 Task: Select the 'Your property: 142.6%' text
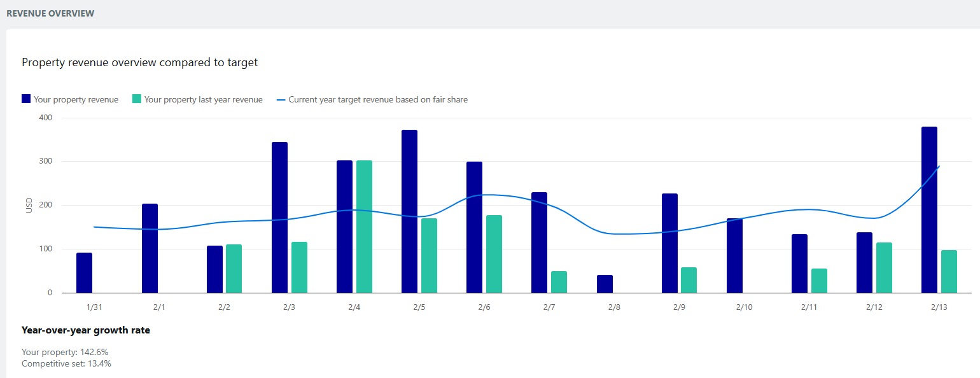(65, 351)
